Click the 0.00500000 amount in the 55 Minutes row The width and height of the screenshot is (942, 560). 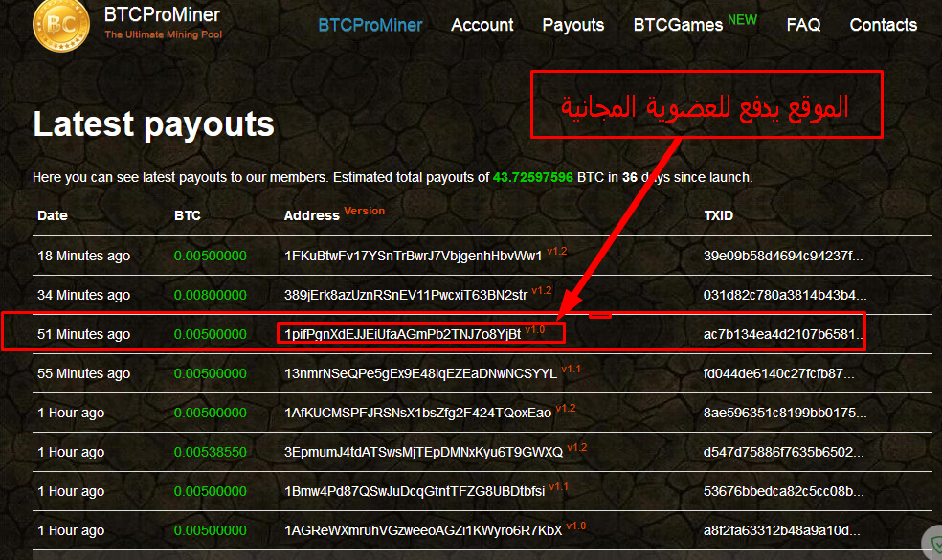pos(211,373)
